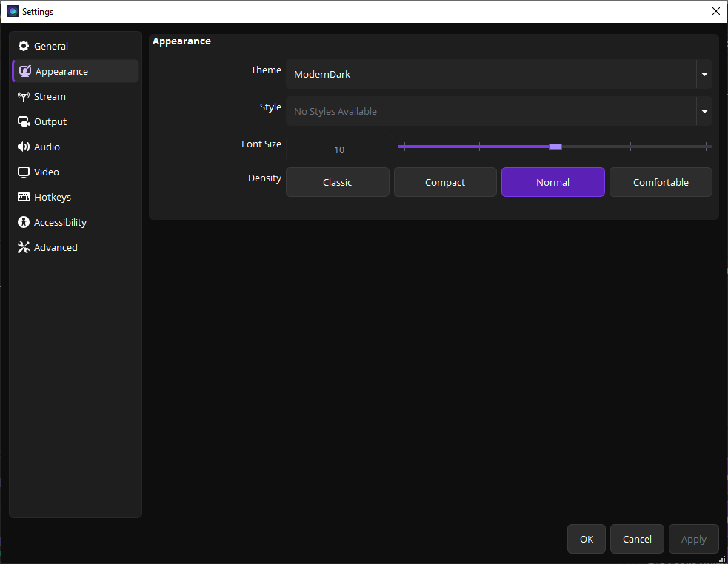This screenshot has width=728, height=564.
Task: Click the window resize grip
Action: click(x=722, y=559)
